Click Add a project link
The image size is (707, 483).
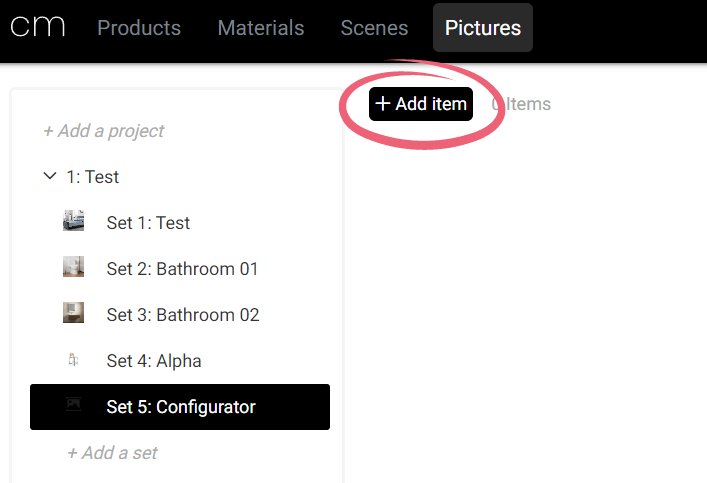click(x=103, y=131)
